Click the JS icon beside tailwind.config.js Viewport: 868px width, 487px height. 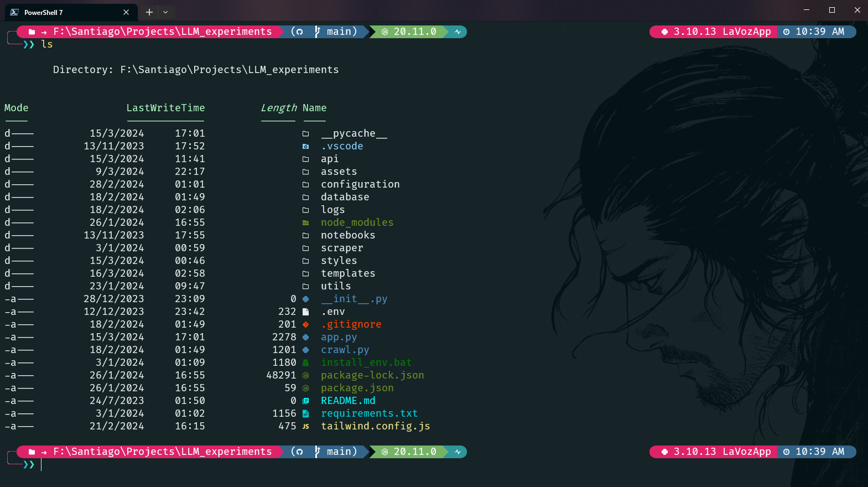point(305,426)
